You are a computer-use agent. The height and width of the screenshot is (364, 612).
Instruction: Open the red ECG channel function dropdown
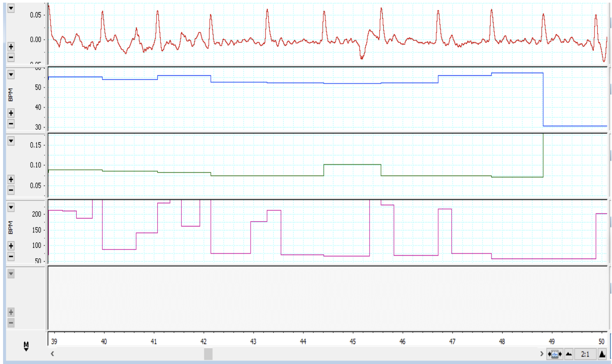coord(11,9)
